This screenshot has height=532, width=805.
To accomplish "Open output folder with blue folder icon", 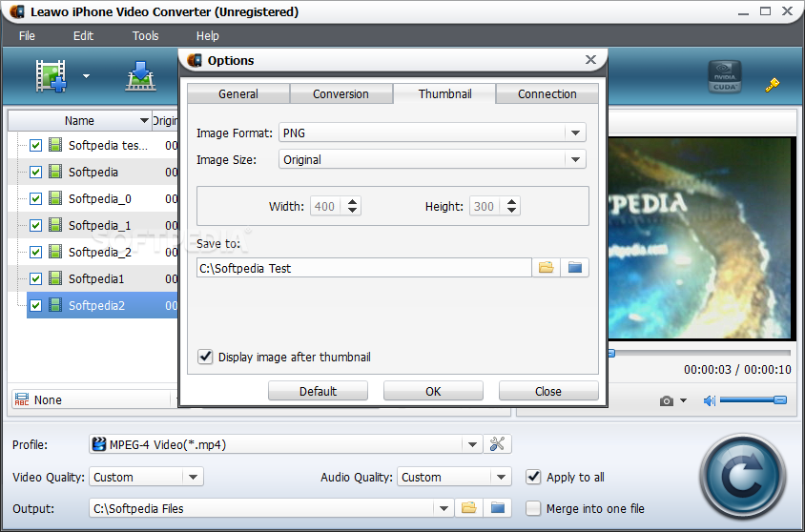I will (x=497, y=508).
